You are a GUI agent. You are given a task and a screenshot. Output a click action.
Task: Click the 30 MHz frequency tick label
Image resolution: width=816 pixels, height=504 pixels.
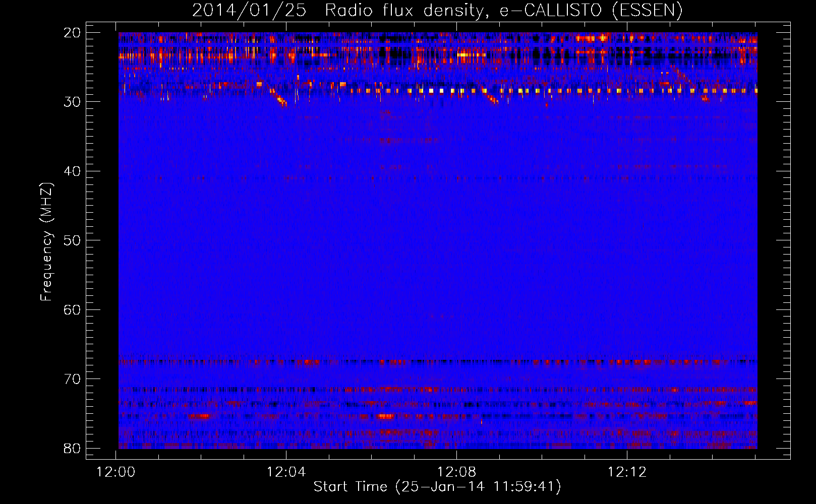point(73,102)
